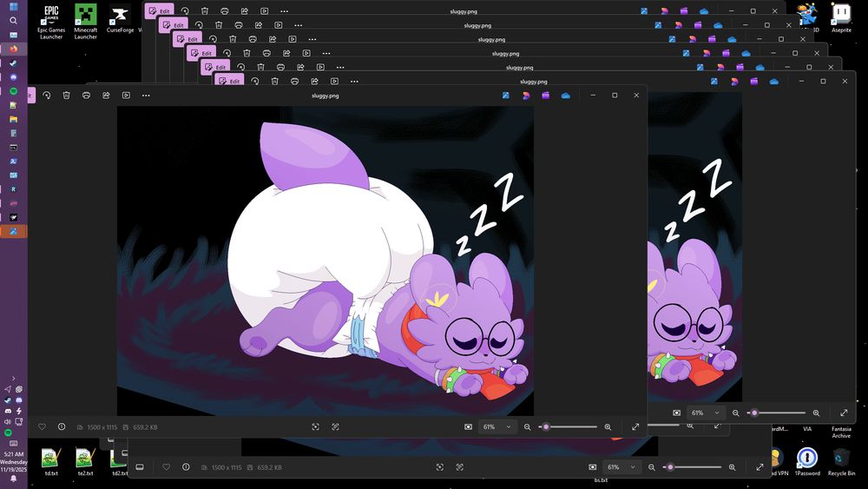Image resolution: width=868 pixels, height=489 pixels.
Task: Zoom in on the right-side Photos window
Action: coord(816,413)
